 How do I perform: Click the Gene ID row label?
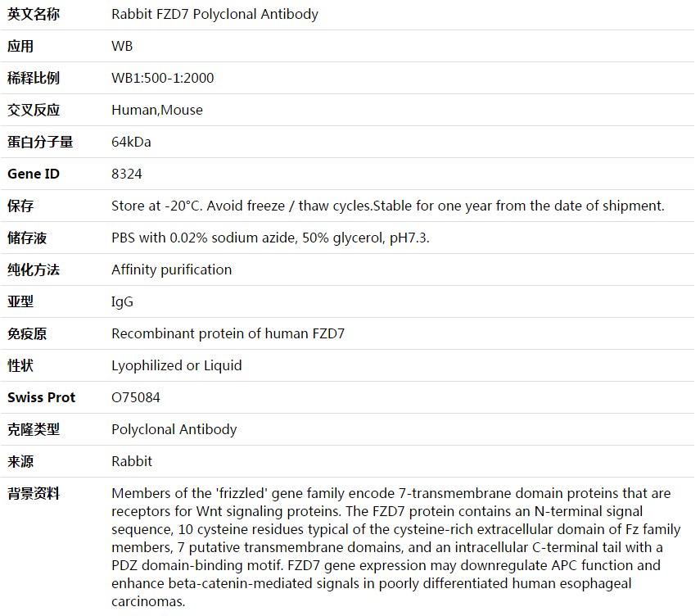(x=34, y=174)
